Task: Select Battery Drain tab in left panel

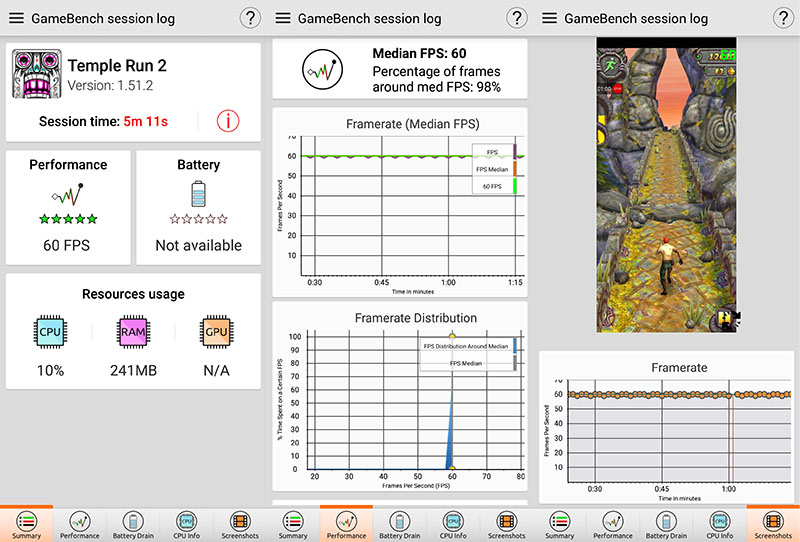Action: (133, 525)
